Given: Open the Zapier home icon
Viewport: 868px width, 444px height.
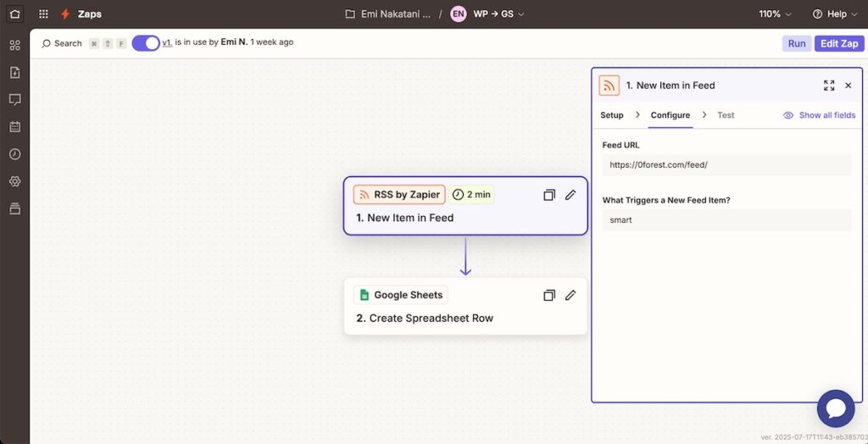Looking at the screenshot, I should point(14,14).
